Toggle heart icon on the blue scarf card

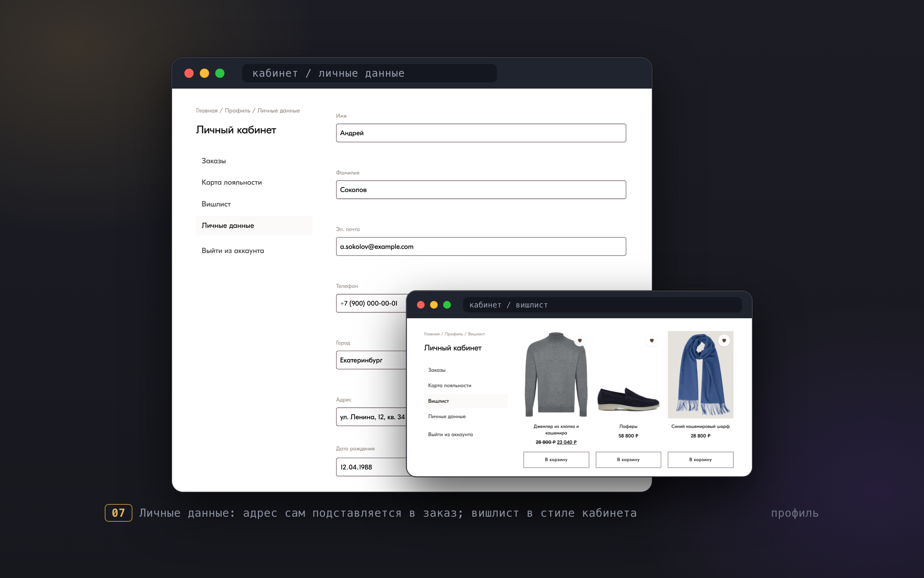click(724, 341)
